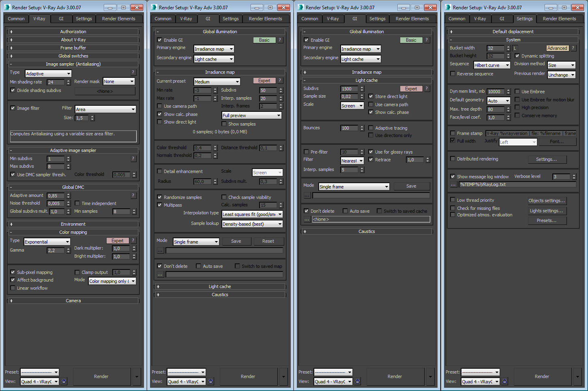The width and height of the screenshot is (588, 391).
Task: Uncheck Use DMC sampler thresh.
Action: 13,175
